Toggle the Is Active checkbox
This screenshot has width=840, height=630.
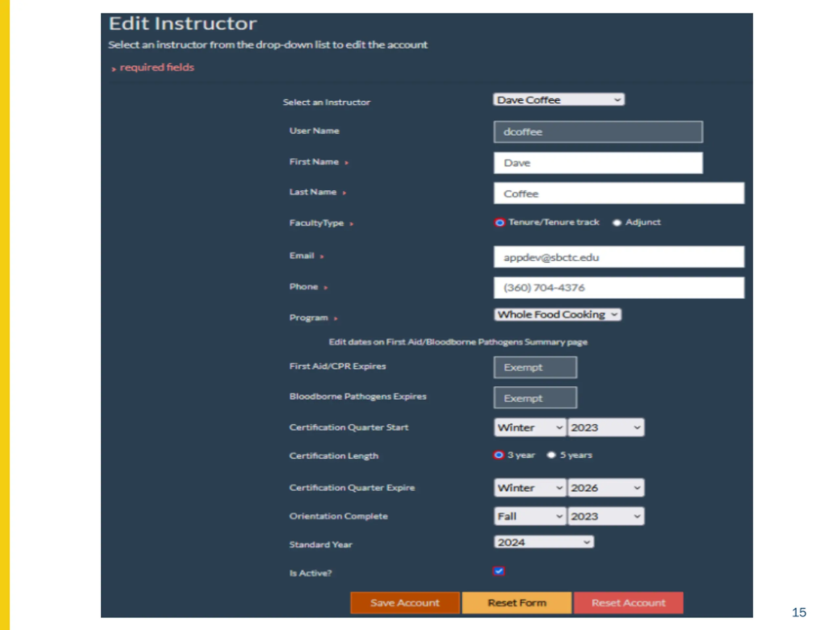click(x=499, y=571)
